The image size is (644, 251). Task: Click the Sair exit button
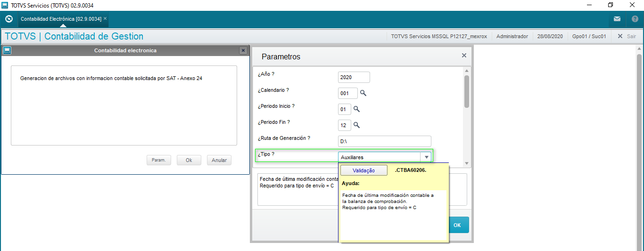tap(627, 36)
